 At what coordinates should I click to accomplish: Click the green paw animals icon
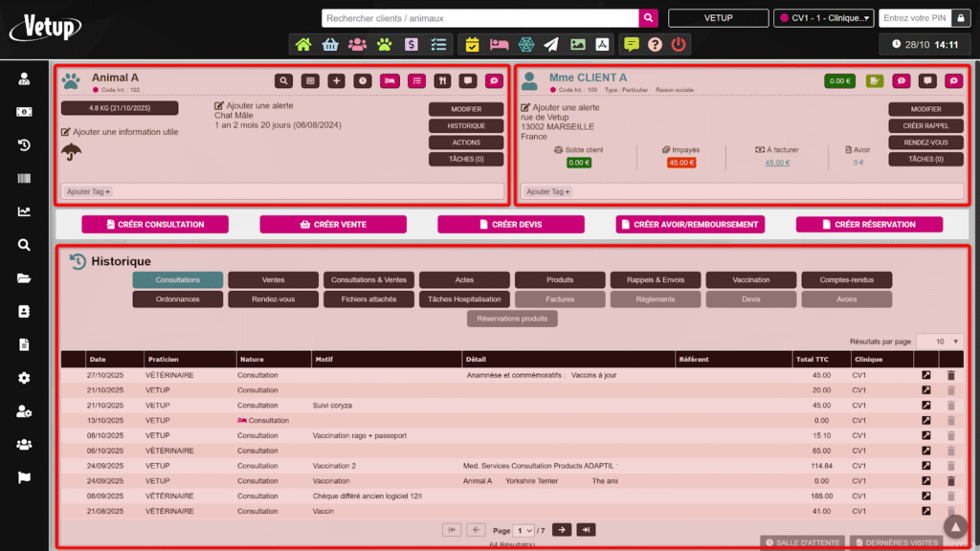tap(384, 44)
